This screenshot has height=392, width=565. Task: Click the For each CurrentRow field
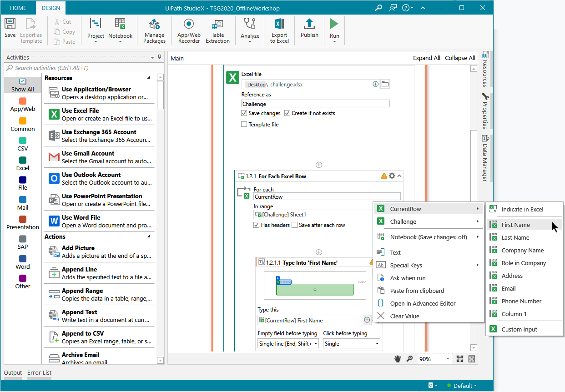click(327, 196)
